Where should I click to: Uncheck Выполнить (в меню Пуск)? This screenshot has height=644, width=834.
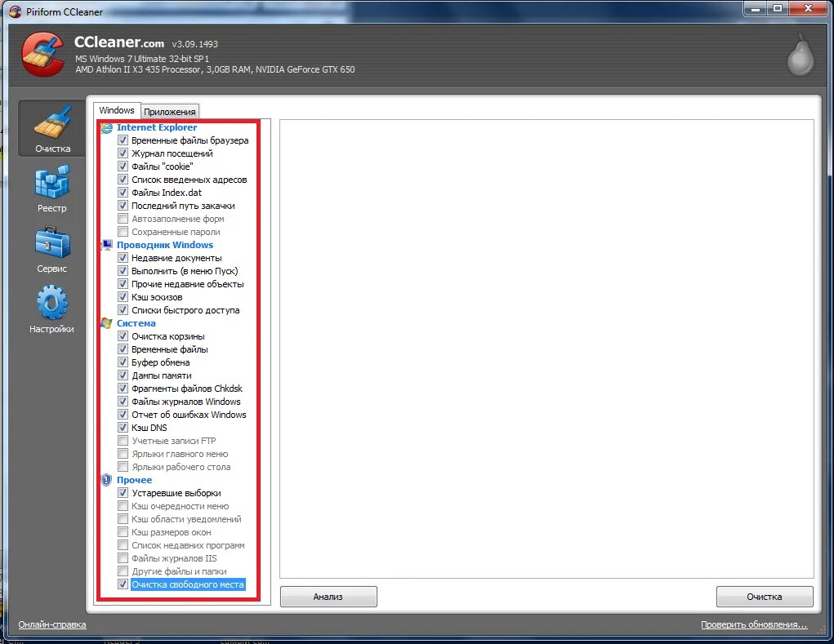[123, 271]
